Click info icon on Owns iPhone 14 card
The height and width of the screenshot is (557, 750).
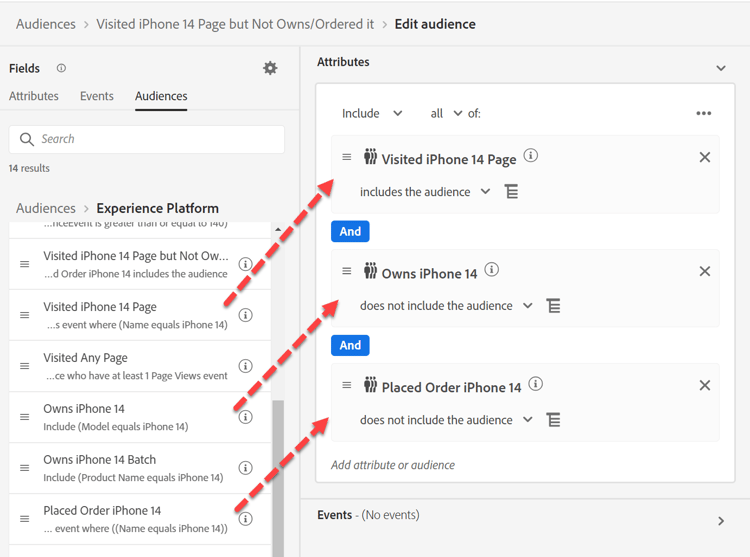(492, 270)
